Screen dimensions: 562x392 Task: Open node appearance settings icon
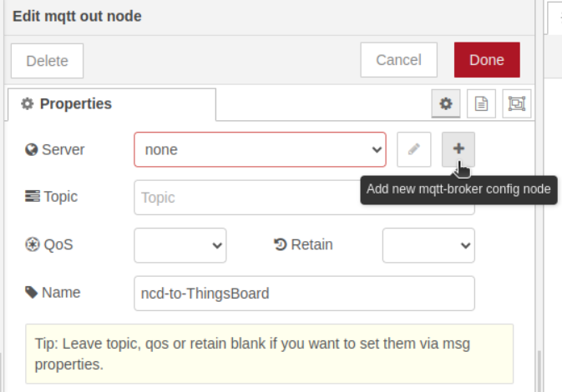(x=517, y=104)
